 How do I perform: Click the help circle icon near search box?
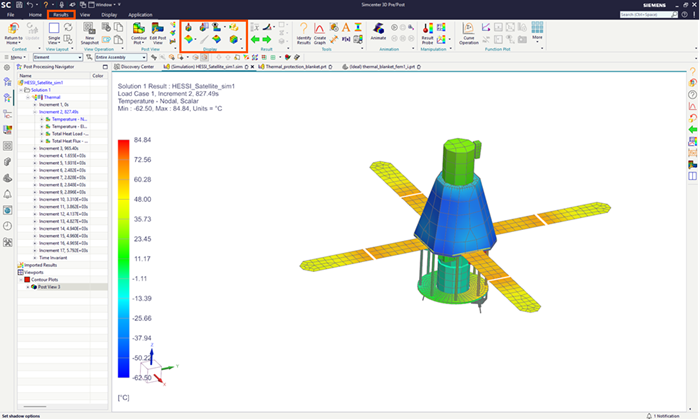684,15
